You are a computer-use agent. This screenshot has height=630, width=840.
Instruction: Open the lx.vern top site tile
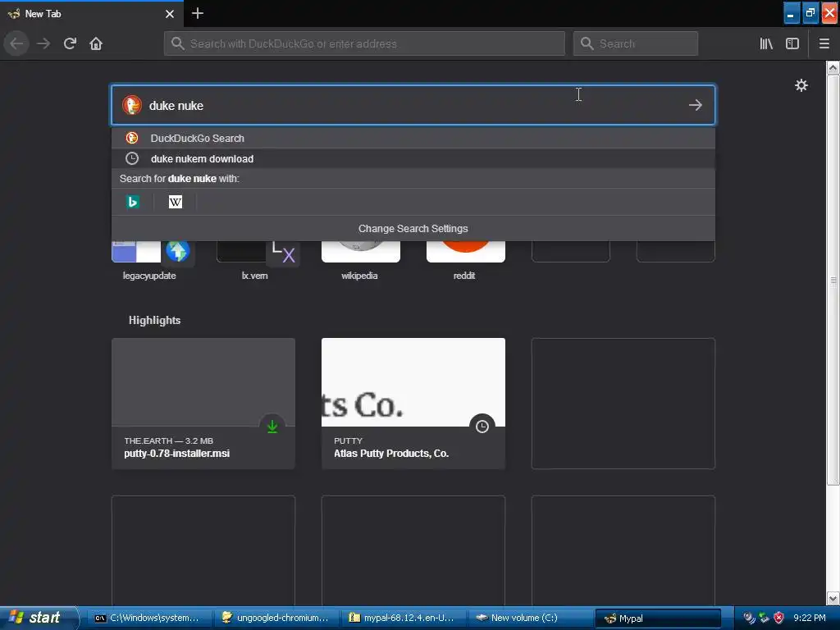pos(256,261)
